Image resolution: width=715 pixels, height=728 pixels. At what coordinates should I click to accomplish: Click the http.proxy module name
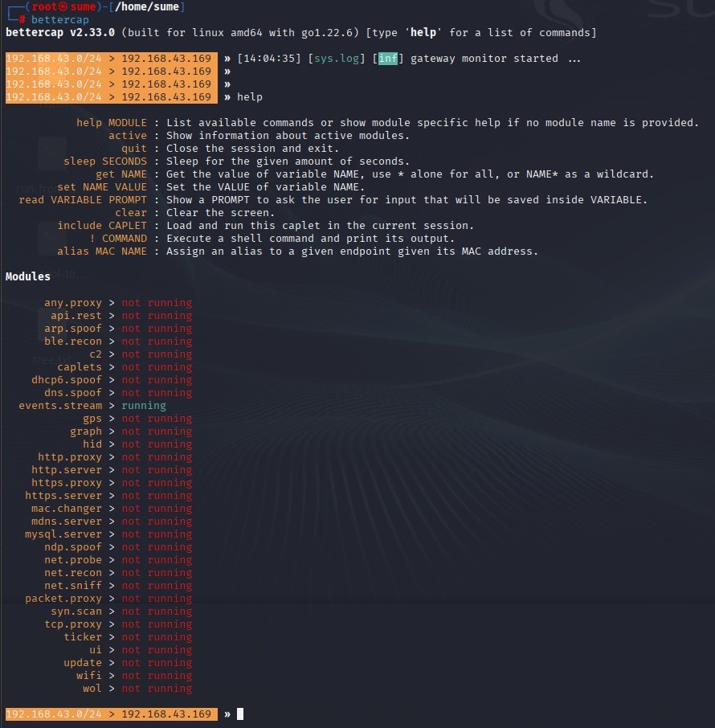70,457
